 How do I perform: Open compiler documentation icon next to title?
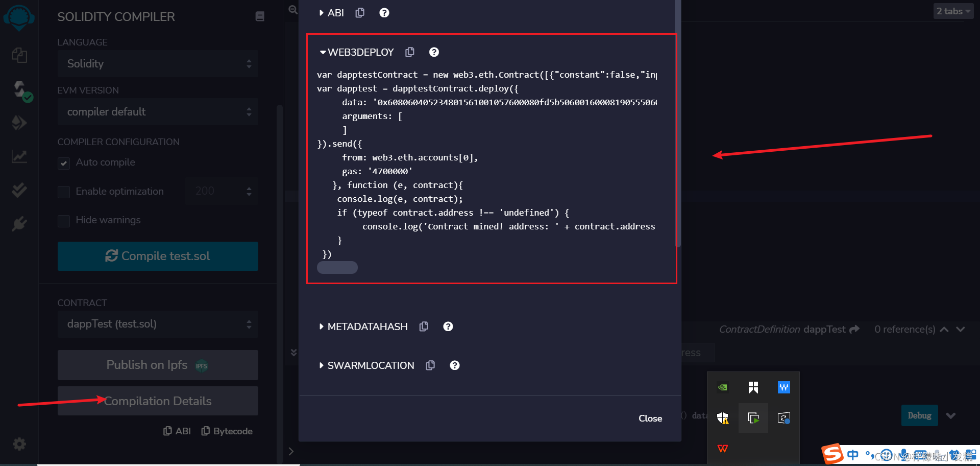point(260,16)
